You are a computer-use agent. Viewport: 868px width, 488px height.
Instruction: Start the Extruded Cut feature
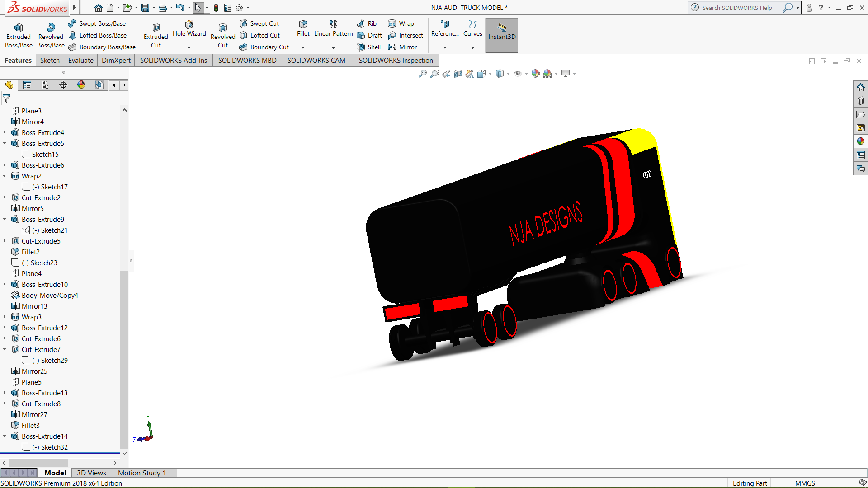(156, 35)
